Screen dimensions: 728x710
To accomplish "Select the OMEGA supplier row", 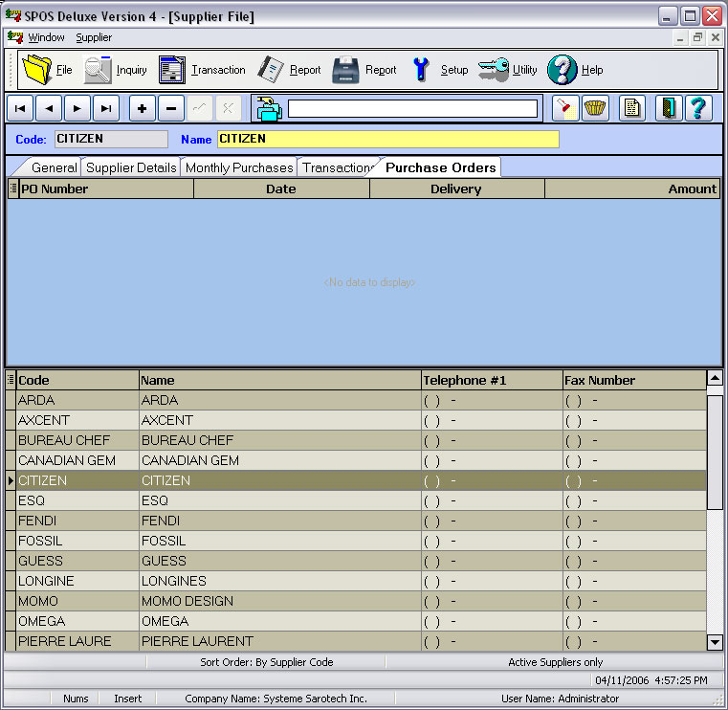I will coord(356,621).
